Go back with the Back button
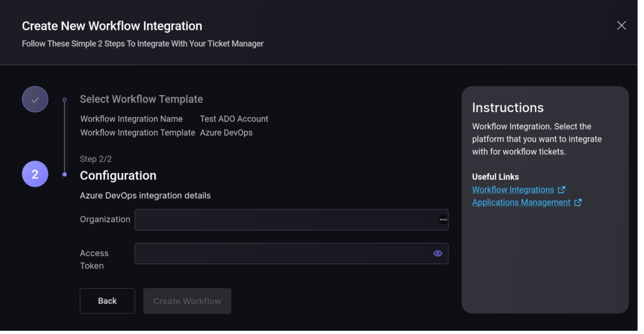 pyautogui.click(x=107, y=301)
